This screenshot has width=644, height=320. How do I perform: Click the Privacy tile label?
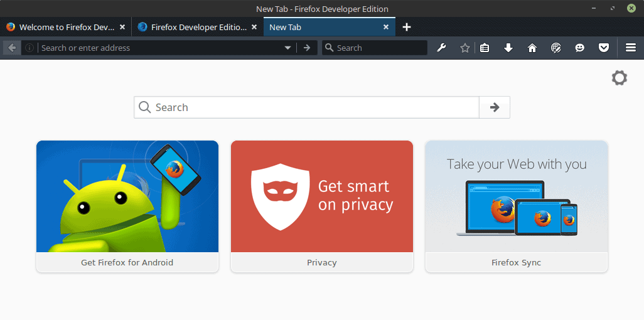click(x=322, y=262)
